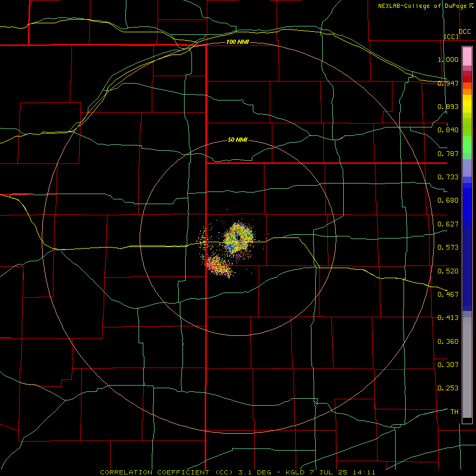Viewport: 476px width, 476px height.
Task: Select the 1.000 value on the CC scale
Action: point(448,59)
